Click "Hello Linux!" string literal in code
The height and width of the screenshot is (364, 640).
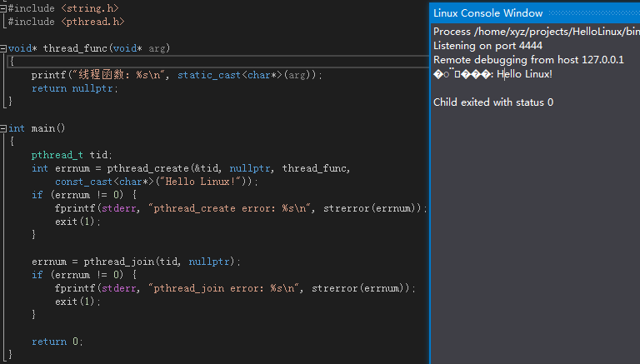coord(200,182)
